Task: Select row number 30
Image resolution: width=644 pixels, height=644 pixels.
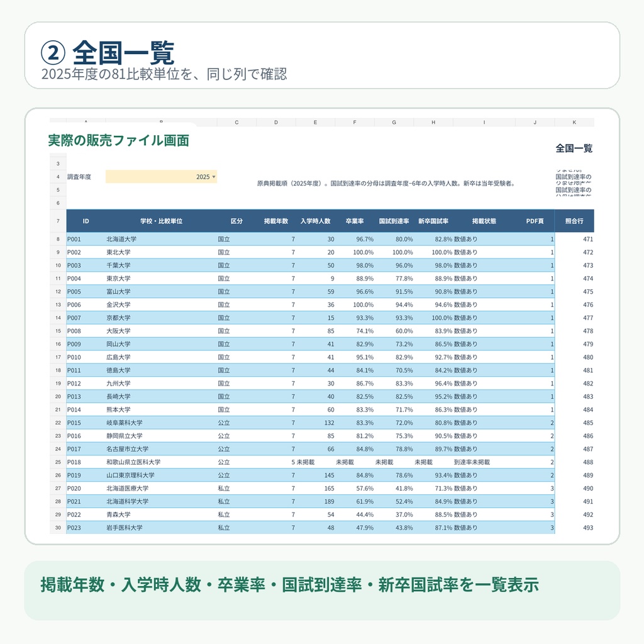Action: 58,528
